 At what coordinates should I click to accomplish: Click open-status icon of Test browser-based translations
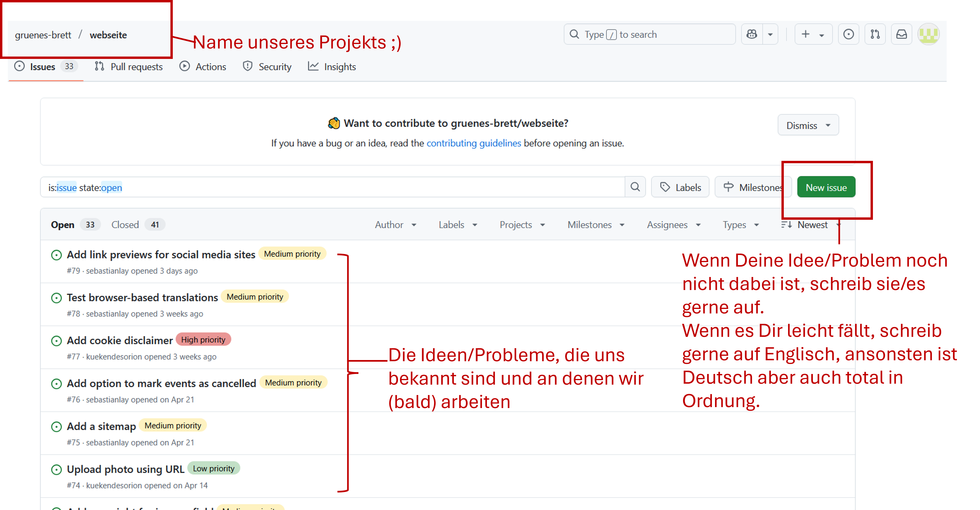56,298
